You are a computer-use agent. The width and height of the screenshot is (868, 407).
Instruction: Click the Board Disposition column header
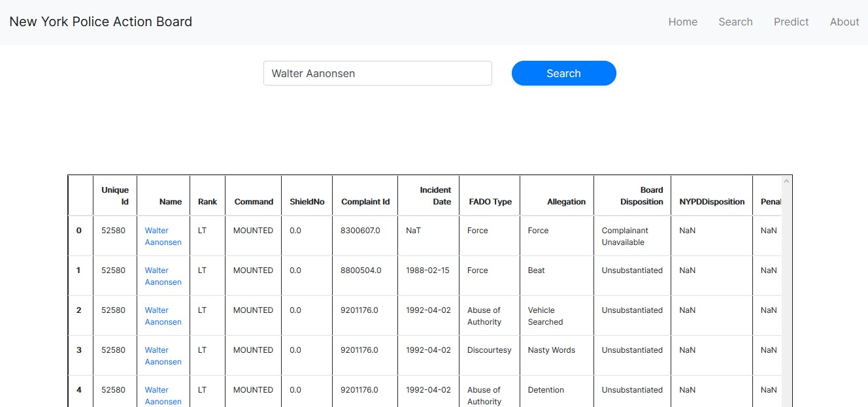point(632,195)
